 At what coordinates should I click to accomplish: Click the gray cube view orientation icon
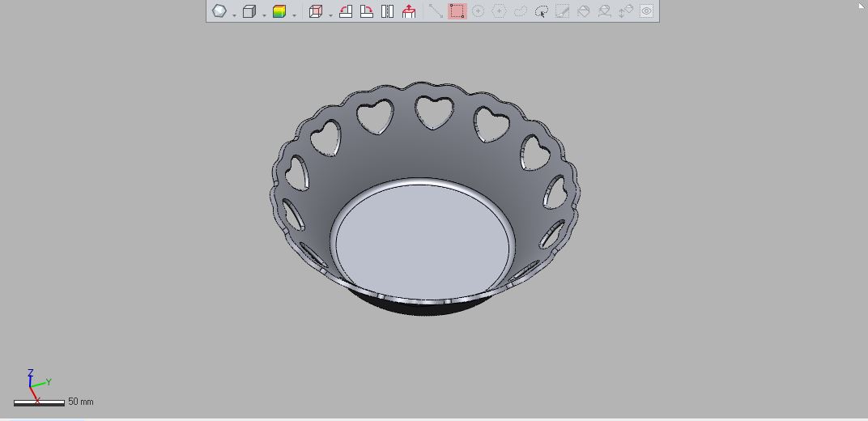pos(249,11)
